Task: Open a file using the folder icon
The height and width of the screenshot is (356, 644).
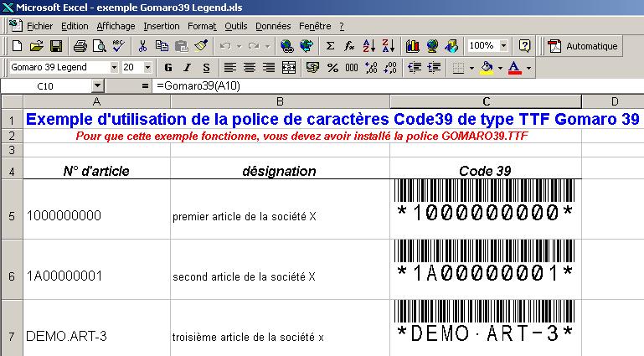Action: (37, 46)
